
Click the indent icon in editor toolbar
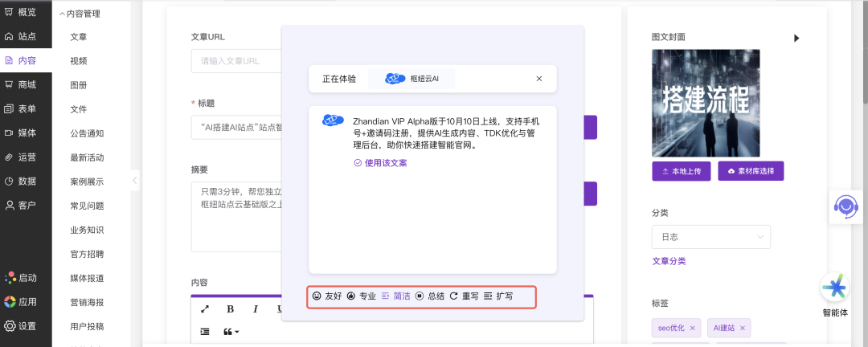point(205,332)
